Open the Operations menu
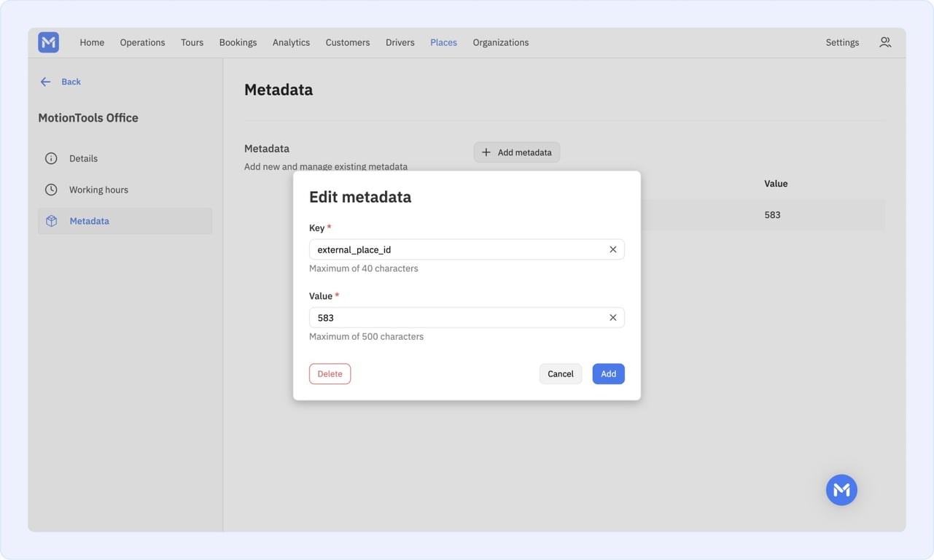Image resolution: width=934 pixels, height=560 pixels. [x=142, y=42]
